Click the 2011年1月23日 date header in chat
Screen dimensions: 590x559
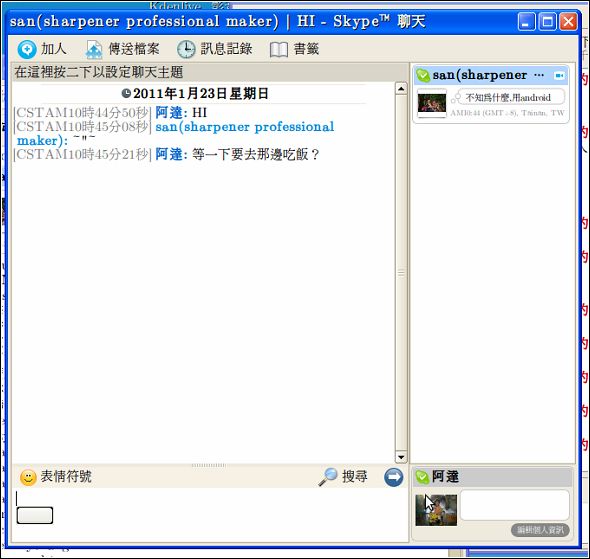coord(201,94)
